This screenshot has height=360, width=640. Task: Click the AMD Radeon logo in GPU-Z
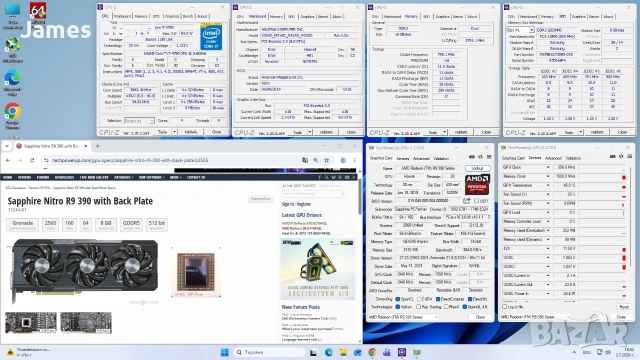pos(477,184)
